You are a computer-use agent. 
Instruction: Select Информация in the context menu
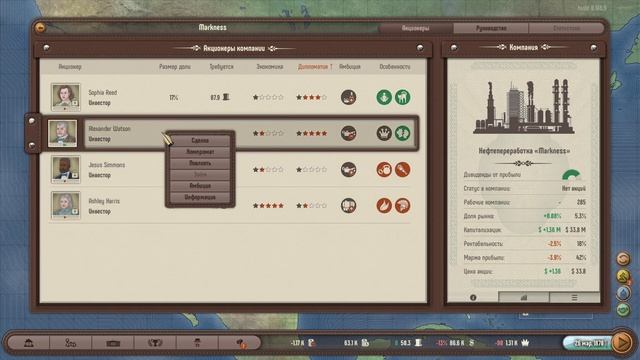click(200, 197)
